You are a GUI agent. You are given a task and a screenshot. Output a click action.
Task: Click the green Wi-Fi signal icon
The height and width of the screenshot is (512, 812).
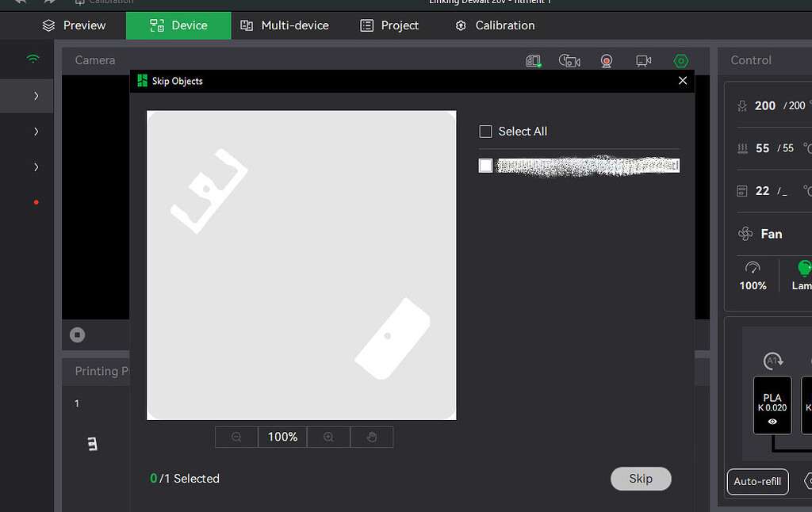[33, 59]
